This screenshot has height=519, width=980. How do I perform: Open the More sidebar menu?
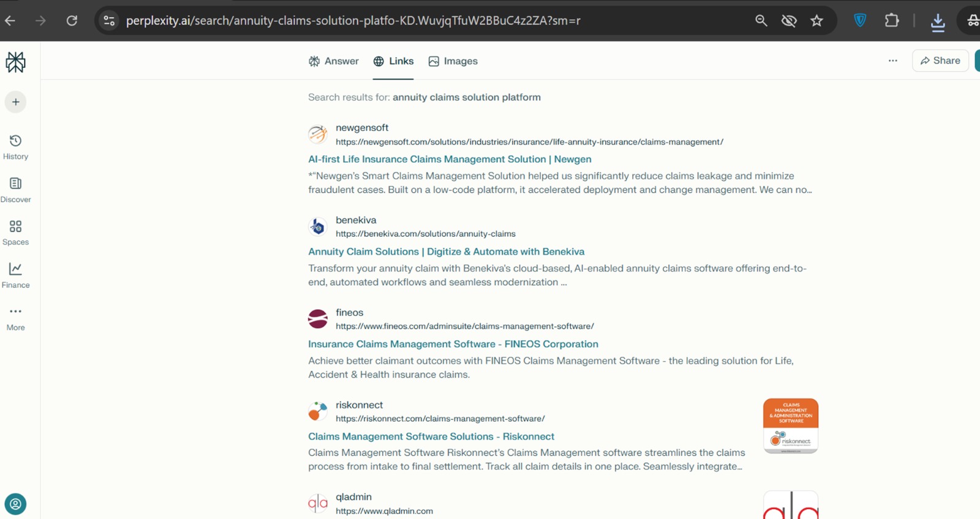[16, 319]
